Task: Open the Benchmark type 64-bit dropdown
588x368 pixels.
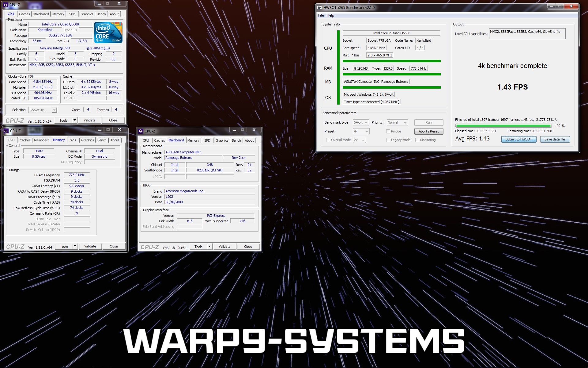Action: pyautogui.click(x=361, y=123)
